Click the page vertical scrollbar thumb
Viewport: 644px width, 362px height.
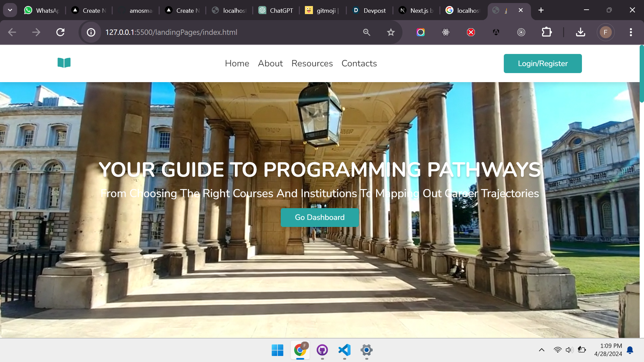[x=641, y=74]
